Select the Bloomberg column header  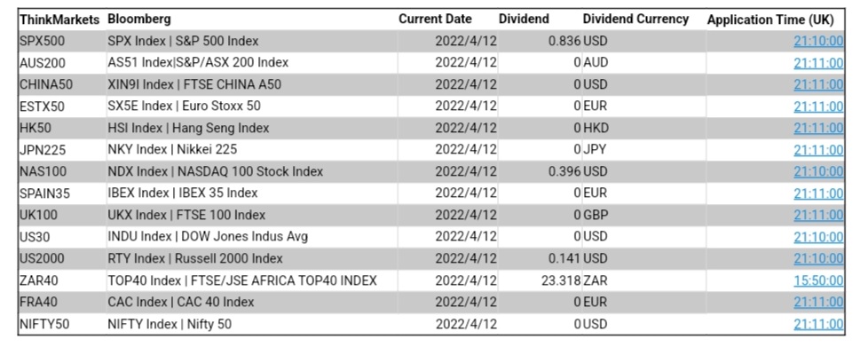[139, 20]
